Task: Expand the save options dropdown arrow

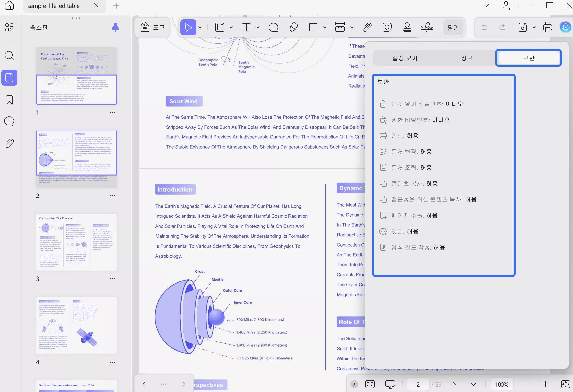Action: pos(534,27)
